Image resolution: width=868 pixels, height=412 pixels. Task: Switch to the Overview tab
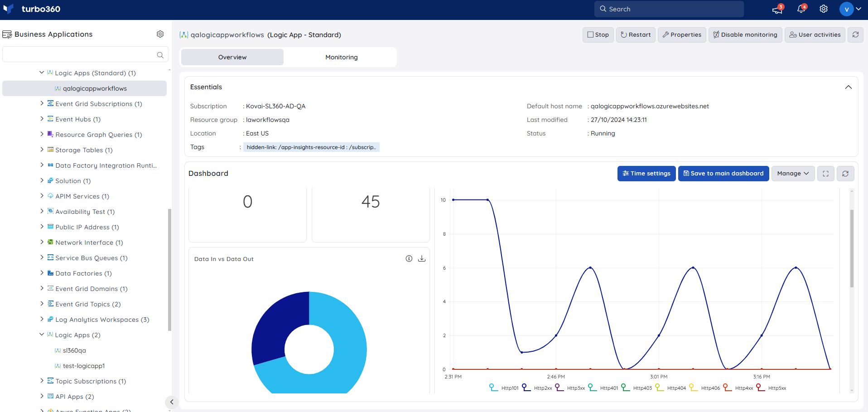[232, 57]
